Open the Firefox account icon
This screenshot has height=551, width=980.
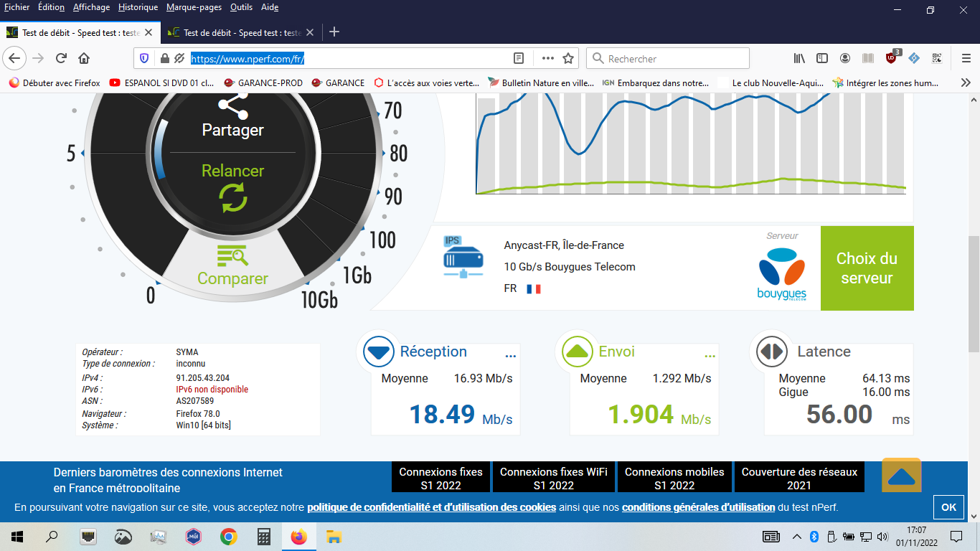tap(845, 58)
